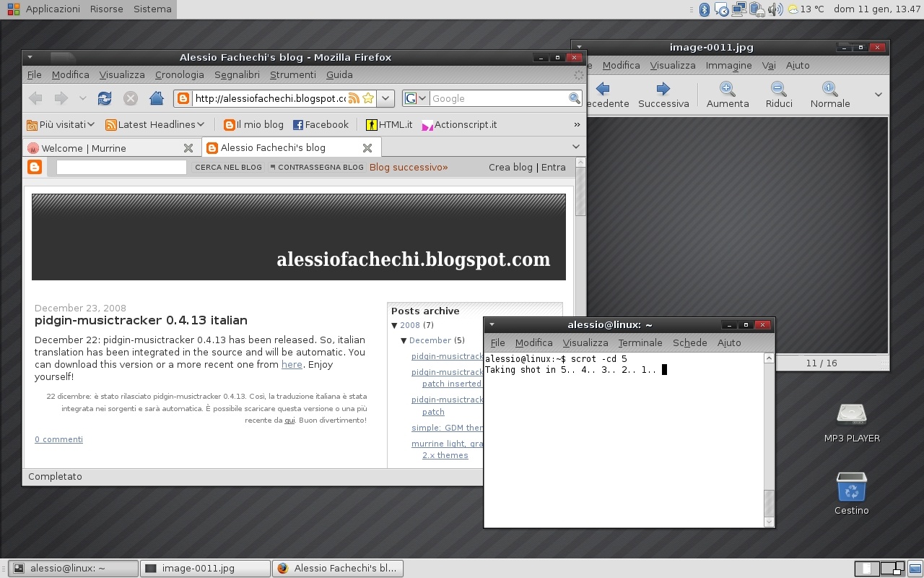Open the address bar URL dropdown
The width and height of the screenshot is (924, 578).
click(385, 98)
